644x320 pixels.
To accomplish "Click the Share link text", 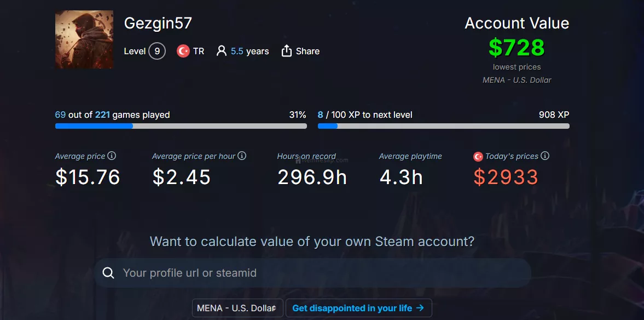I will [x=308, y=52].
